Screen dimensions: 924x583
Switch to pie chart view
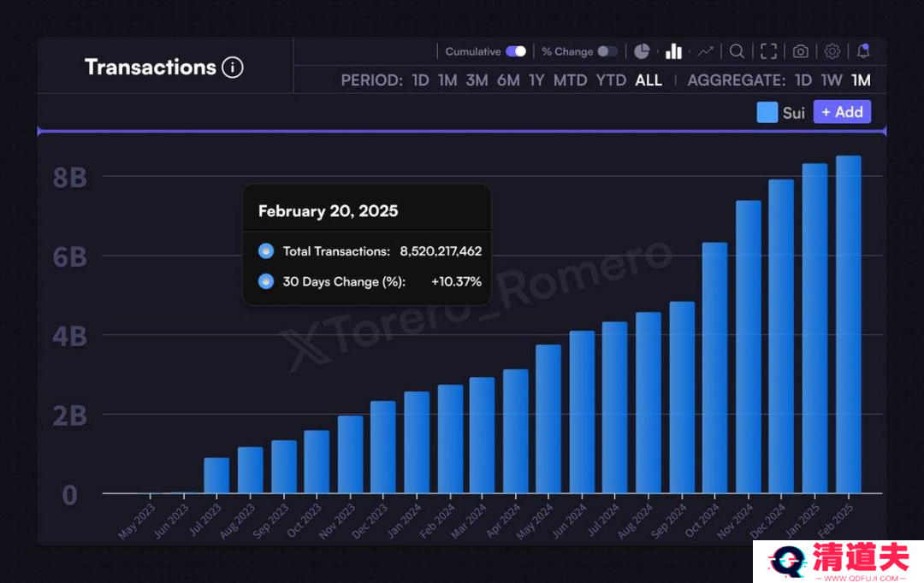642,52
